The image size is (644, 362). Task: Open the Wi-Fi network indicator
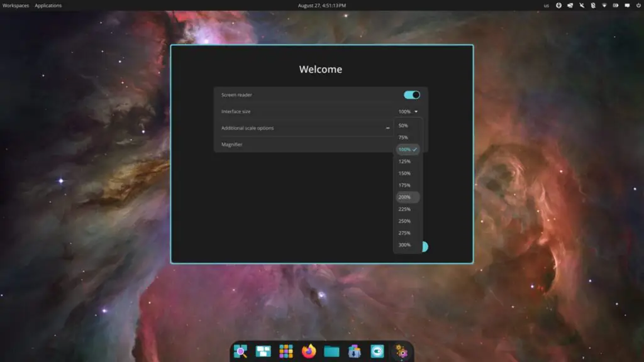point(604,6)
